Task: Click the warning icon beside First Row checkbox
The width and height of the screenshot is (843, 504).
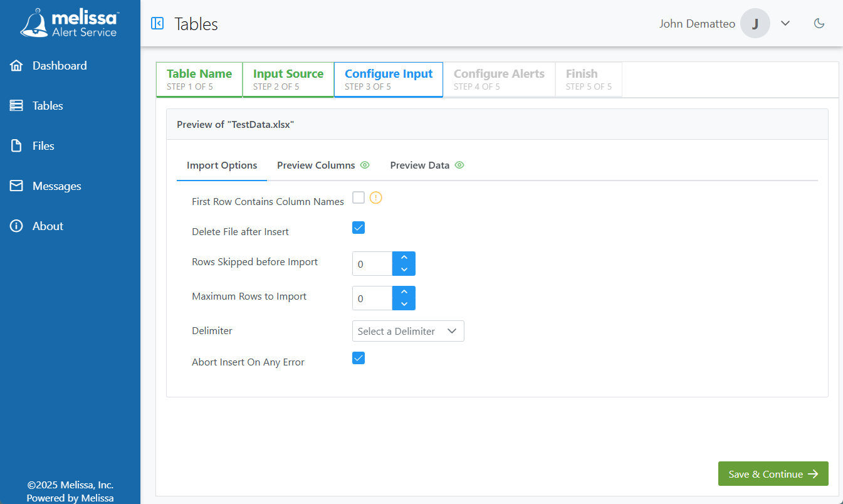Action: 375,197
